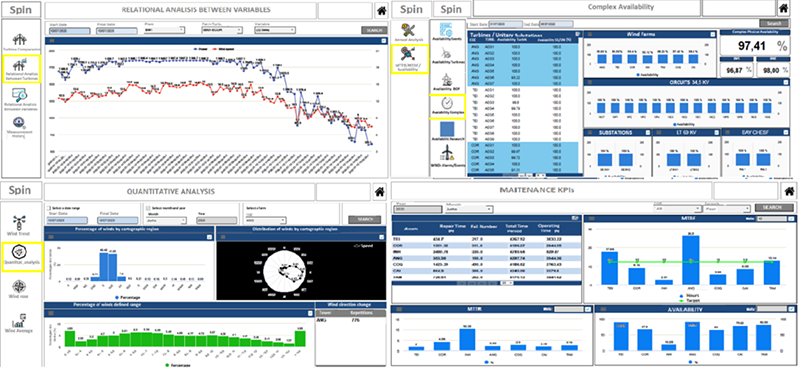
Task: Toggle checkbox on AVAILABILITY panel header
Action: (791, 309)
